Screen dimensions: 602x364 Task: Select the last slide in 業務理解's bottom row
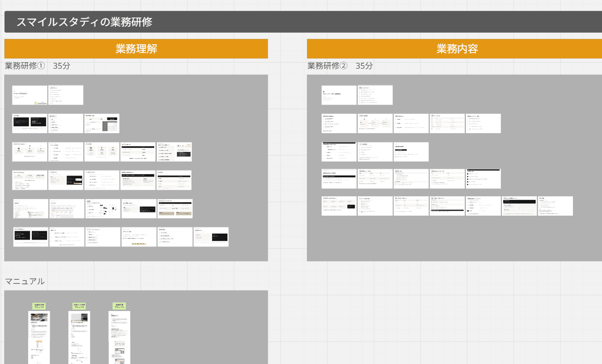pos(211,237)
